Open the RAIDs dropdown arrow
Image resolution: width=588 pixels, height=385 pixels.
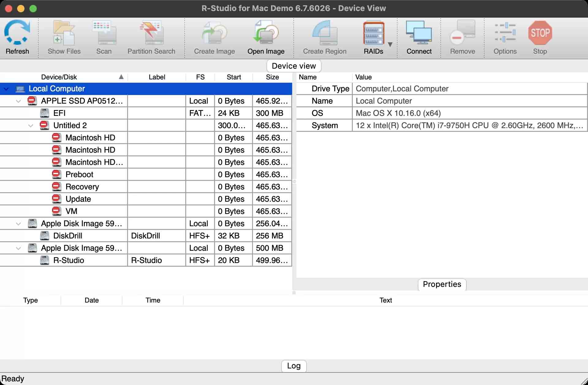390,44
